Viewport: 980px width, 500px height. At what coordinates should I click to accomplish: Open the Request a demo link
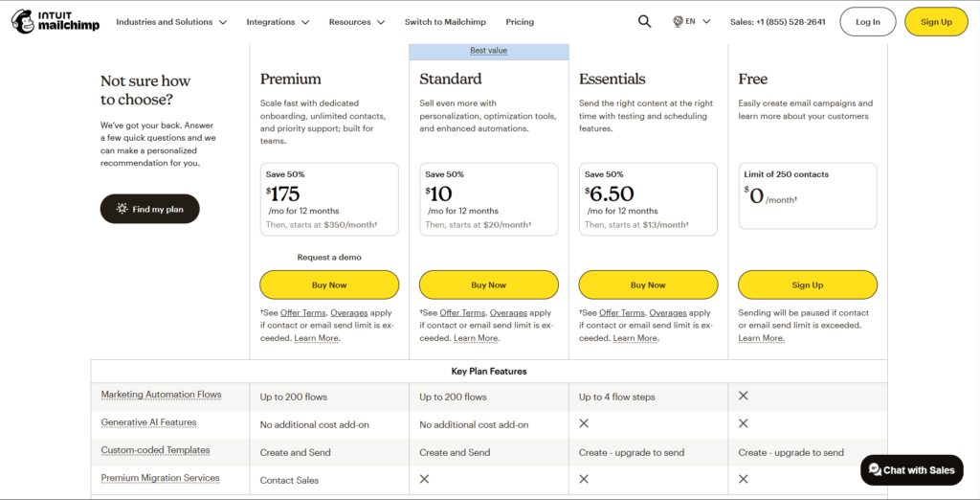click(x=329, y=258)
